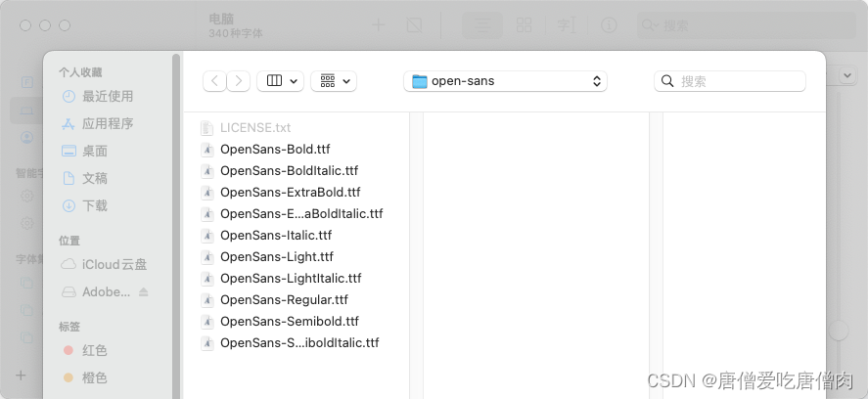Click the font file icon beside OpenSans-Regular.ttf
Screen dimensions: 868x399
207,300
